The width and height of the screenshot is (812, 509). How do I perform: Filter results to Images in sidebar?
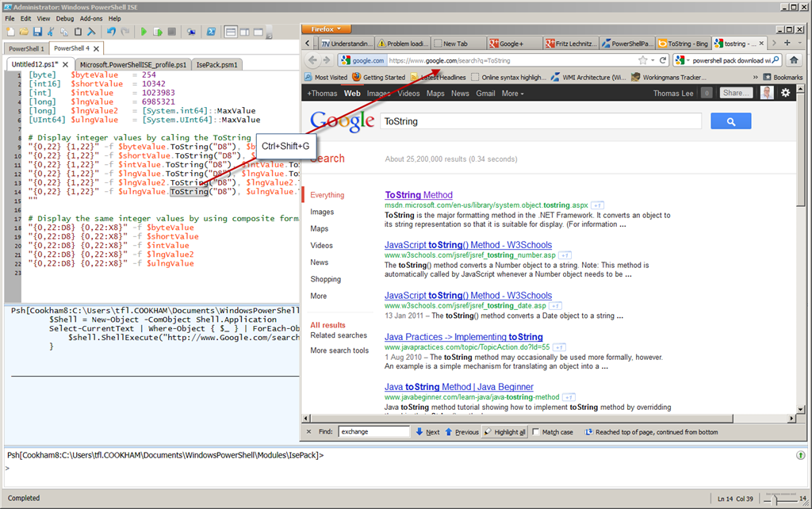322,212
